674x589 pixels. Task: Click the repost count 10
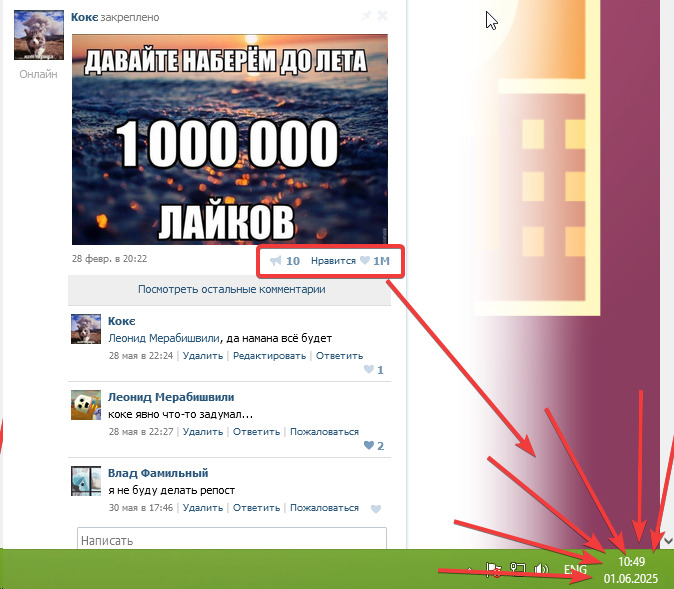(x=293, y=261)
